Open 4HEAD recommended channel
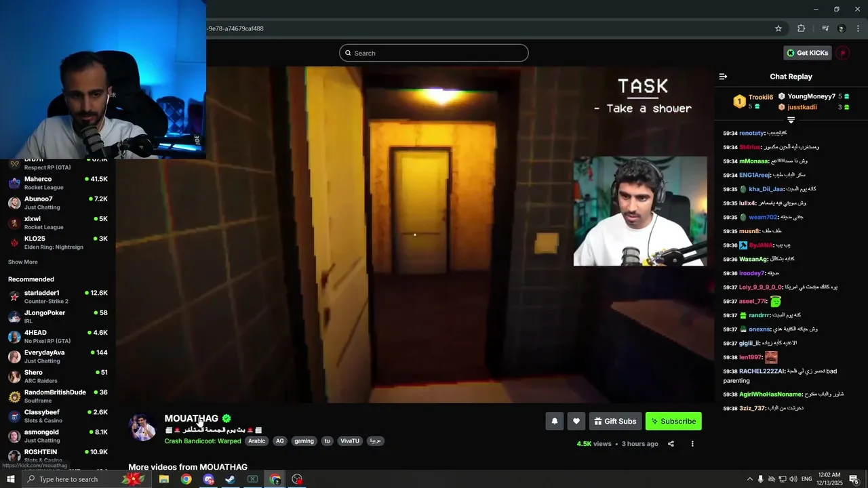Image resolution: width=868 pixels, height=488 pixels. tap(58, 337)
